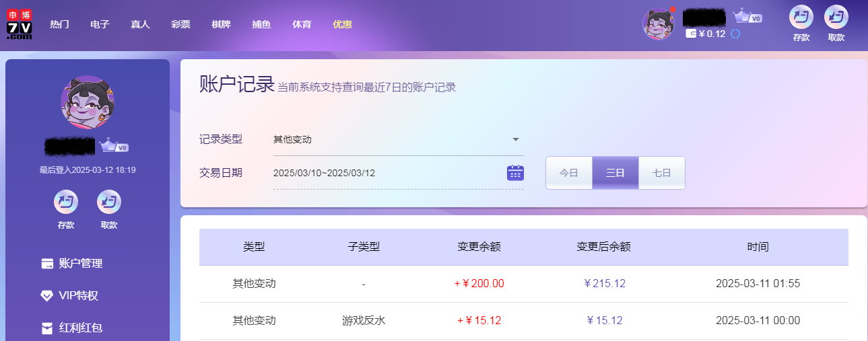Click the +¥200.00 amount cell
868x341 pixels.
coord(479,284)
